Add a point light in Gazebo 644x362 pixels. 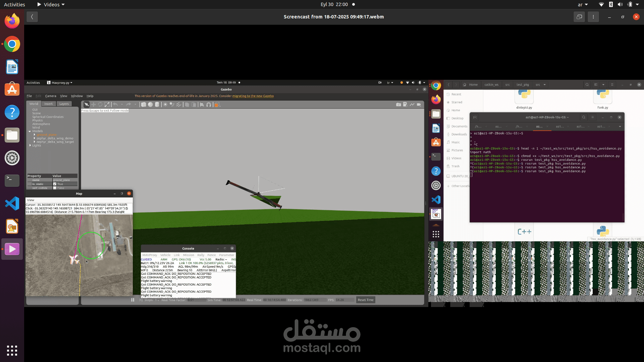click(x=165, y=105)
